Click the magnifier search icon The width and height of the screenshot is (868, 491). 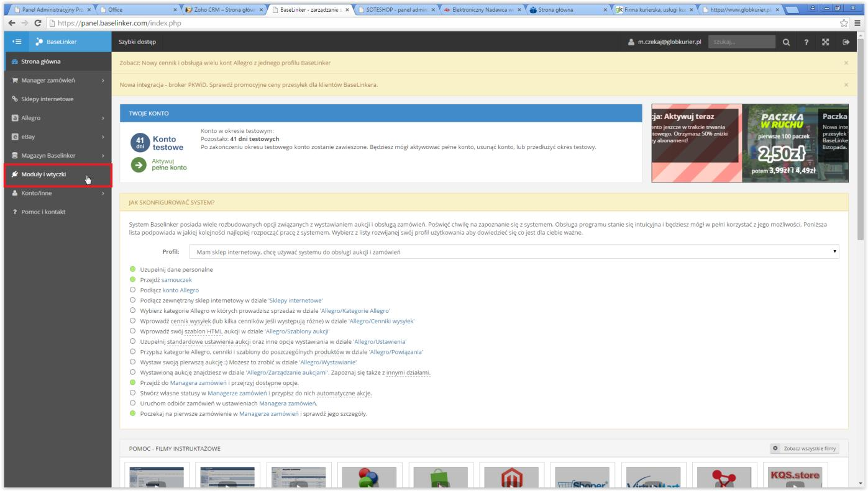coord(786,42)
